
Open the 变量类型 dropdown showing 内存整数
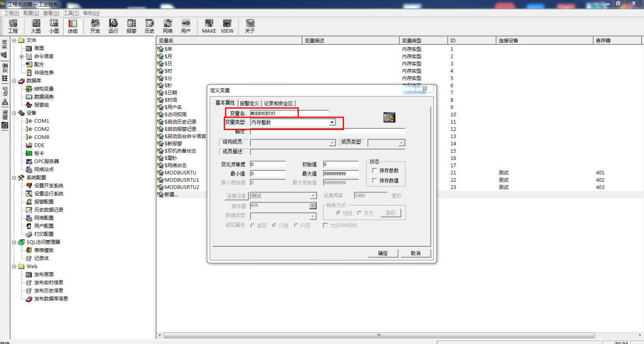332,123
